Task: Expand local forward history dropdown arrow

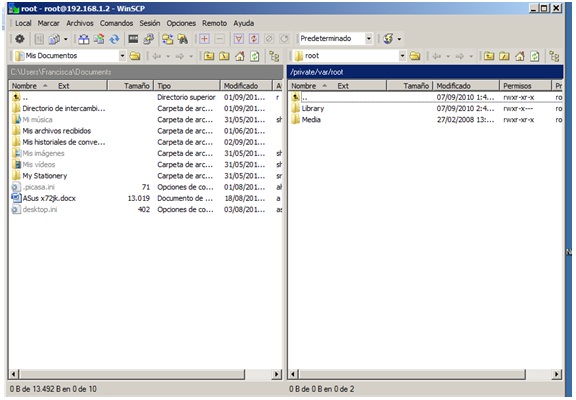Action: click(191, 56)
